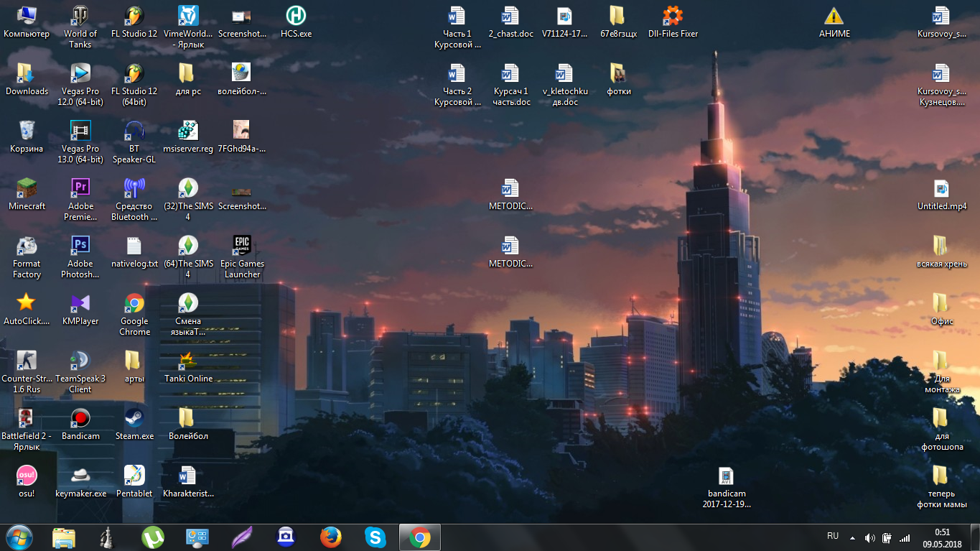The image size is (980, 551).
Task: Open Dll-Files Fixer shortcut
Action: pos(673,22)
